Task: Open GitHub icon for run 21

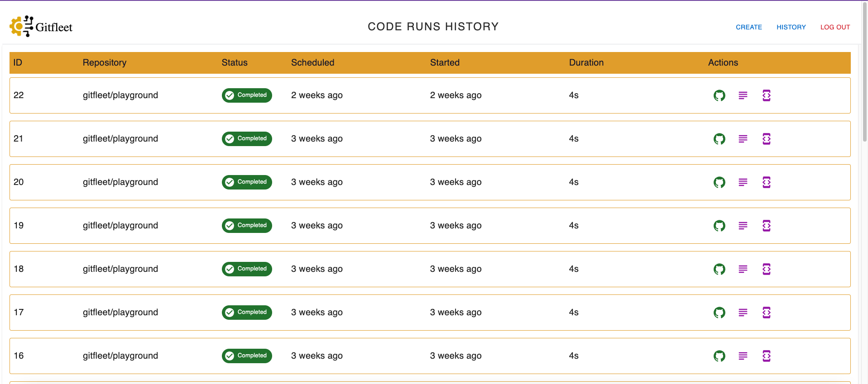Action: (x=719, y=139)
